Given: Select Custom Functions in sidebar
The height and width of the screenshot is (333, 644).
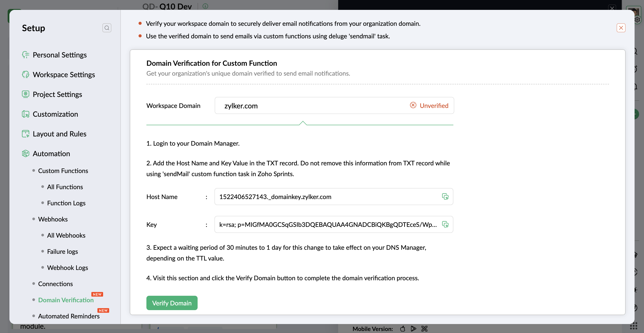Looking at the screenshot, I should pos(63,171).
